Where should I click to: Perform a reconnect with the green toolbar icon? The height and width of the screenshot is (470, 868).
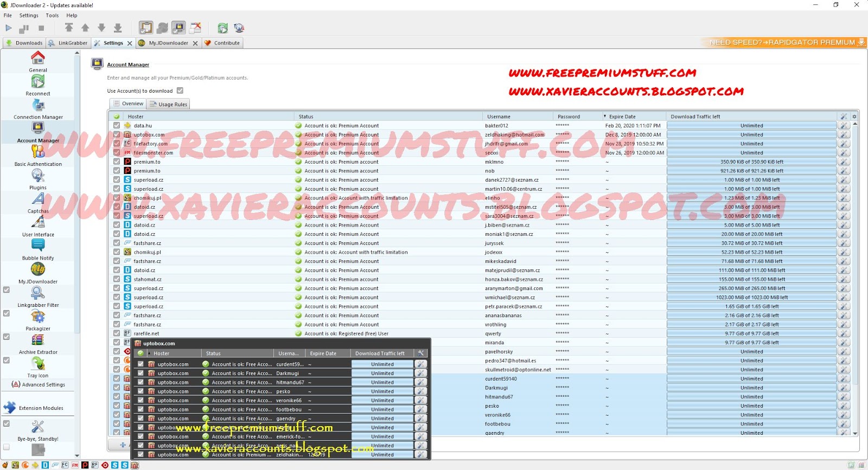tap(222, 28)
